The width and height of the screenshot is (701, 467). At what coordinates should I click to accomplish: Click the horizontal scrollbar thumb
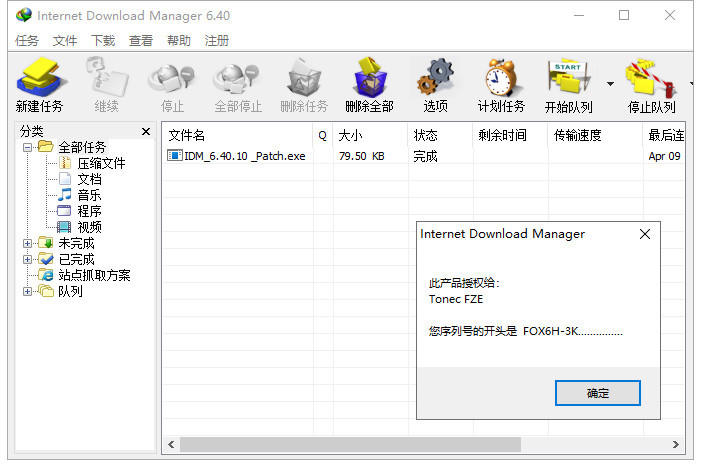coord(350,445)
